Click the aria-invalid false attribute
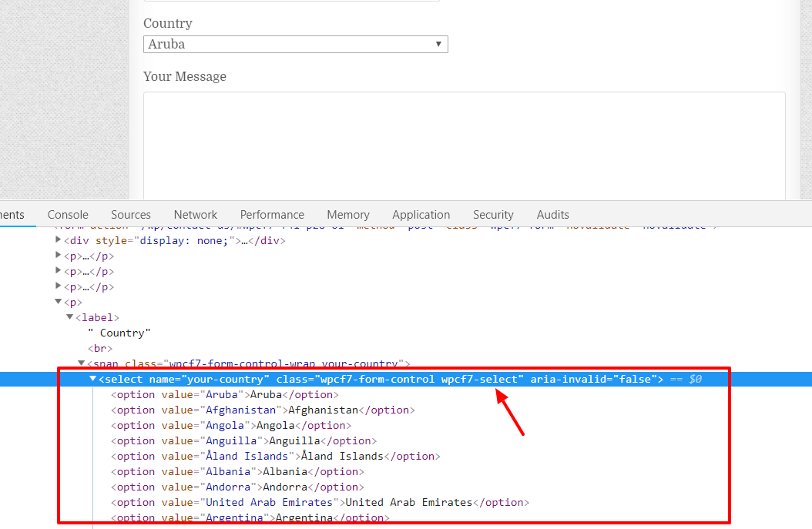The width and height of the screenshot is (812, 529). click(x=593, y=380)
